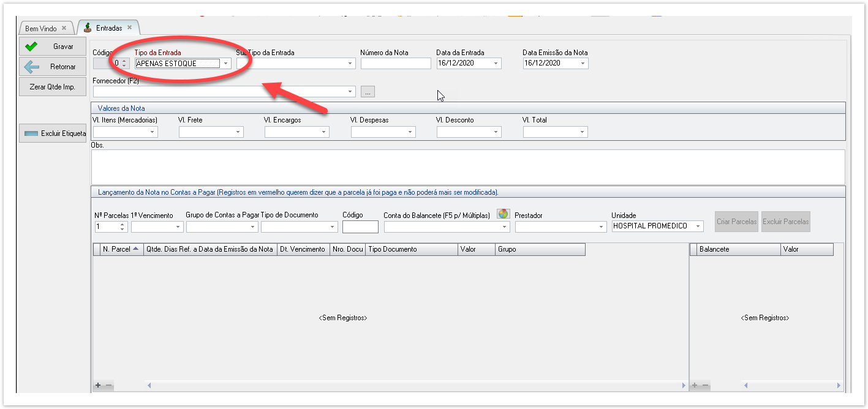
Task: Click the colorful pie icon beside Conta do Balancete
Action: (503, 214)
